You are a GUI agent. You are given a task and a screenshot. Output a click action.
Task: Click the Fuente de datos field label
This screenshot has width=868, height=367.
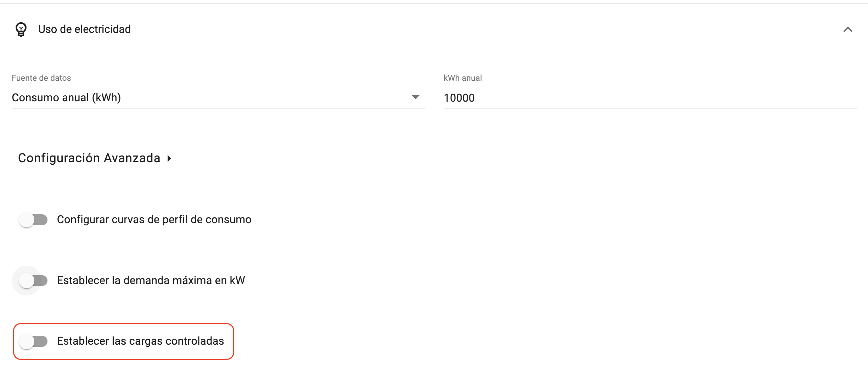41,78
